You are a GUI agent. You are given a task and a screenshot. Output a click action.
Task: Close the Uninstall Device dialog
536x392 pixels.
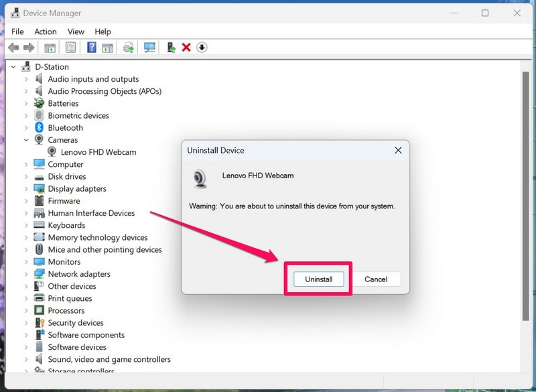(398, 151)
